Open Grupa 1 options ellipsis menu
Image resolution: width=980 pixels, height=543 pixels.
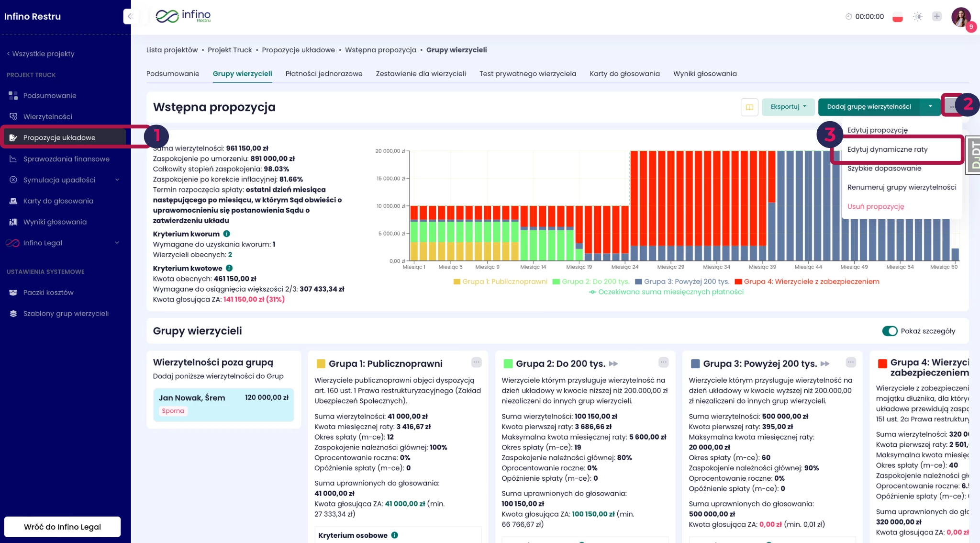476,362
